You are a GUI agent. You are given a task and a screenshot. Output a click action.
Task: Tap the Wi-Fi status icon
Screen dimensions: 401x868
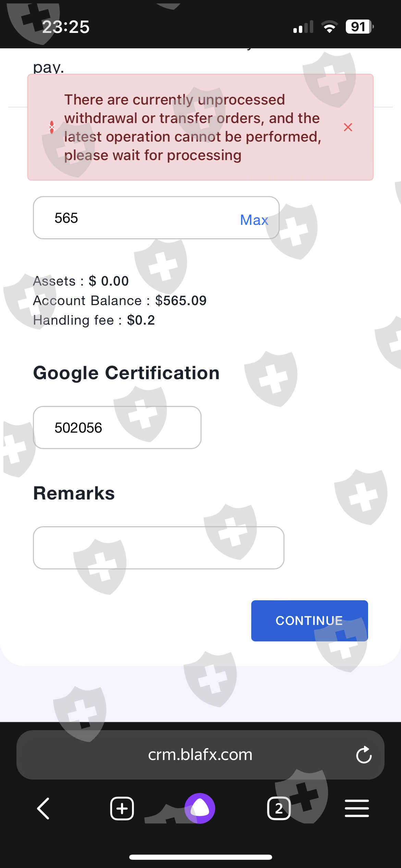(329, 27)
